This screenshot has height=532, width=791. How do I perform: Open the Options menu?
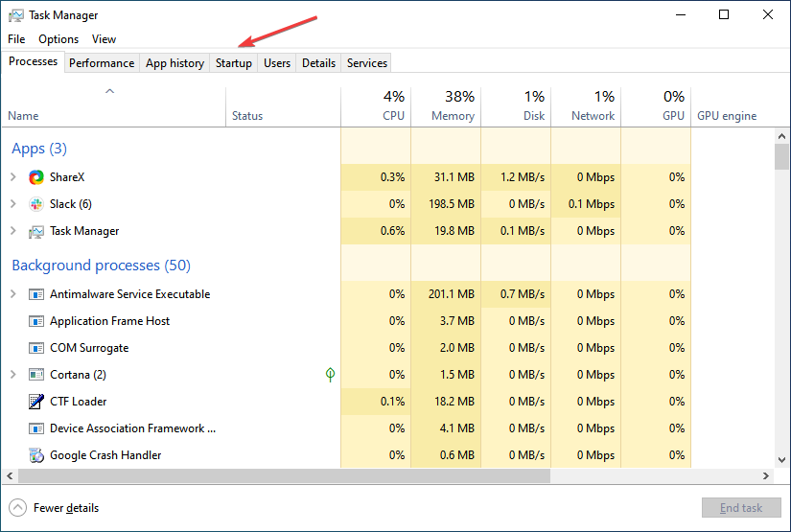[x=58, y=39]
